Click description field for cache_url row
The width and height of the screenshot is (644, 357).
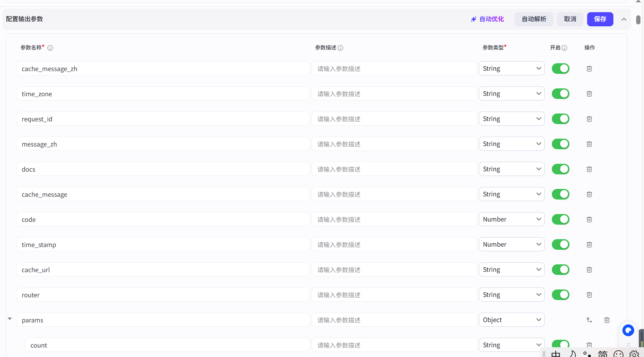pyautogui.click(x=394, y=270)
